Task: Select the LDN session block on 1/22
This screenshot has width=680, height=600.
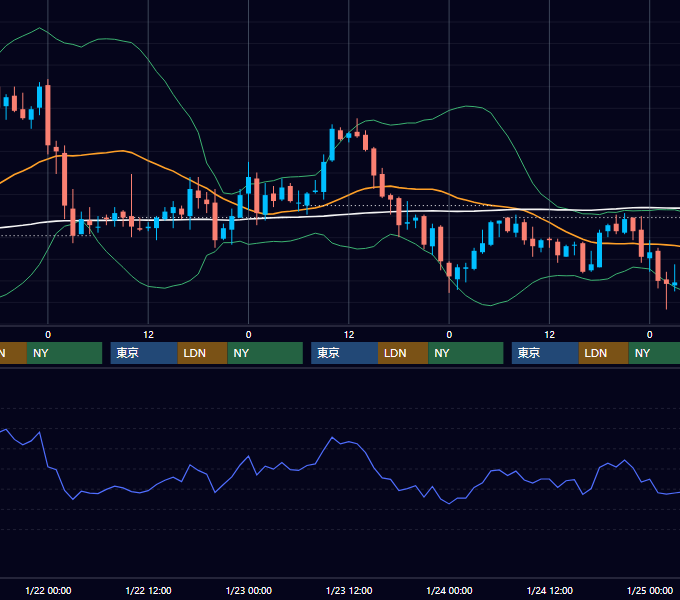Action: (x=203, y=353)
